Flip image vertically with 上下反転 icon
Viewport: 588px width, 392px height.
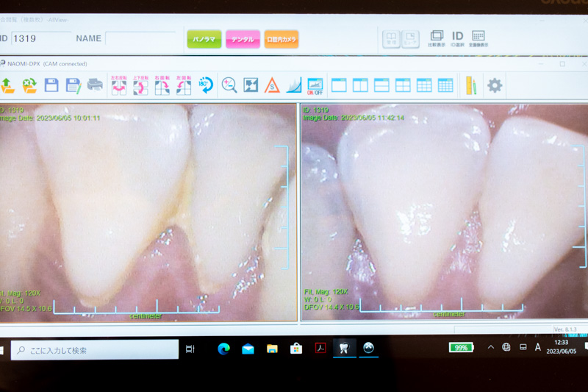(140, 85)
